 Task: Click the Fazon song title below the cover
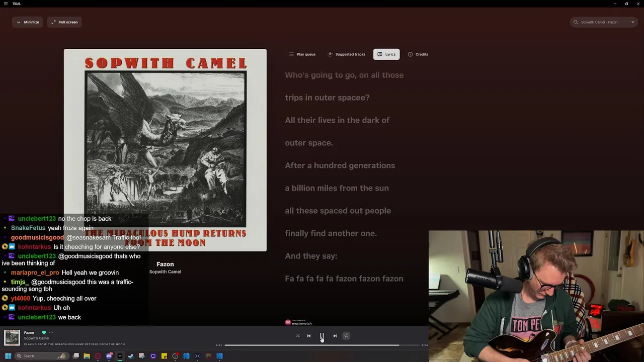(165, 264)
